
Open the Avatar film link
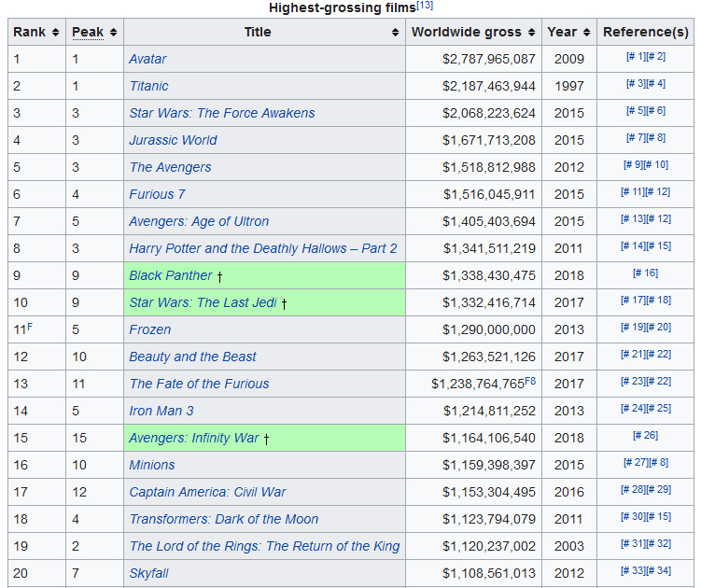[147, 59]
